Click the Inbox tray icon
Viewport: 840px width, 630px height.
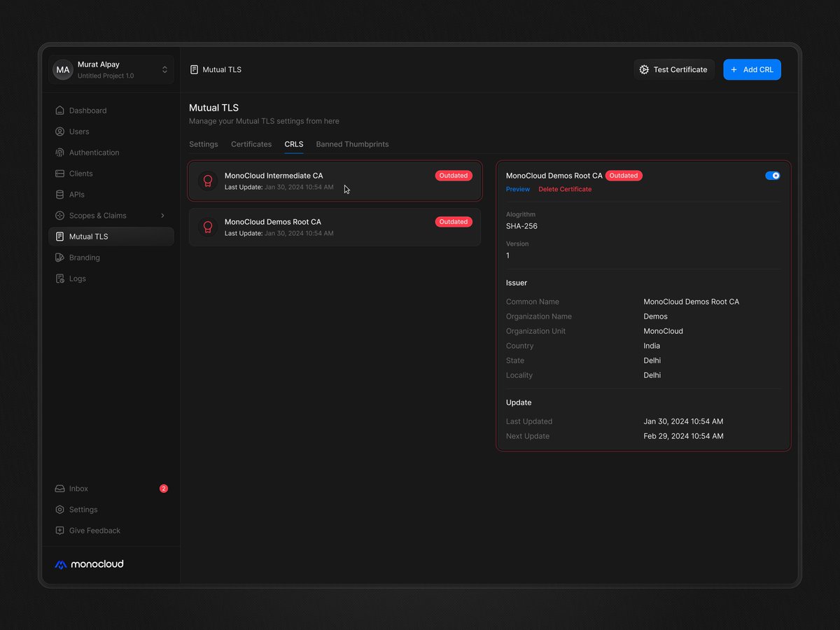59,489
